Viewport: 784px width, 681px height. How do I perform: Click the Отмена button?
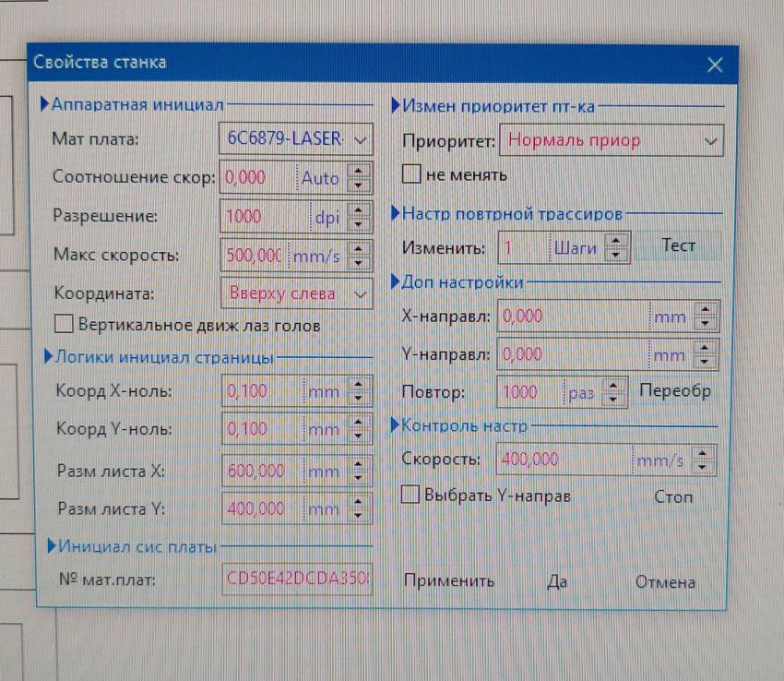[665, 581]
